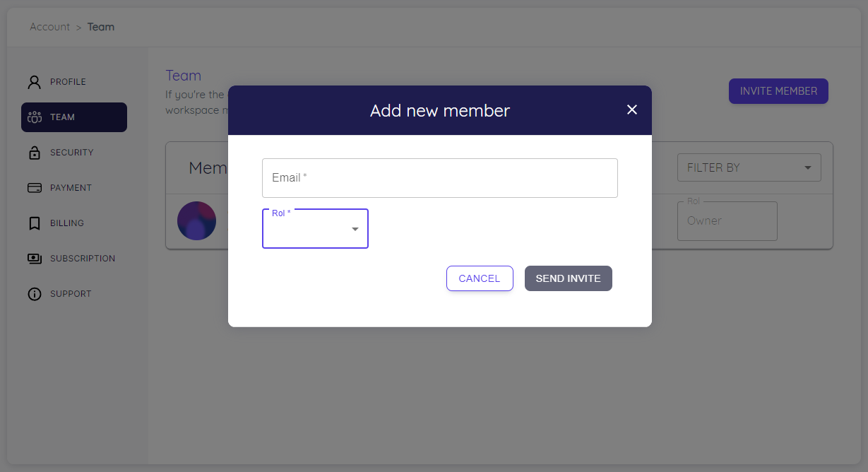The height and width of the screenshot is (472, 868).
Task: Click the member avatar thumbnail
Action: [196, 220]
